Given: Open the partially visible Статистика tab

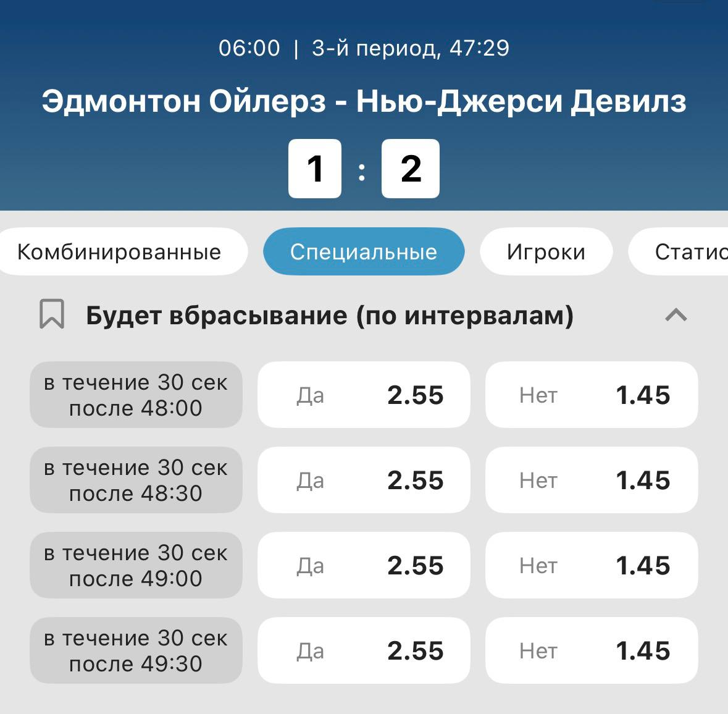Looking at the screenshot, I should click(x=685, y=252).
